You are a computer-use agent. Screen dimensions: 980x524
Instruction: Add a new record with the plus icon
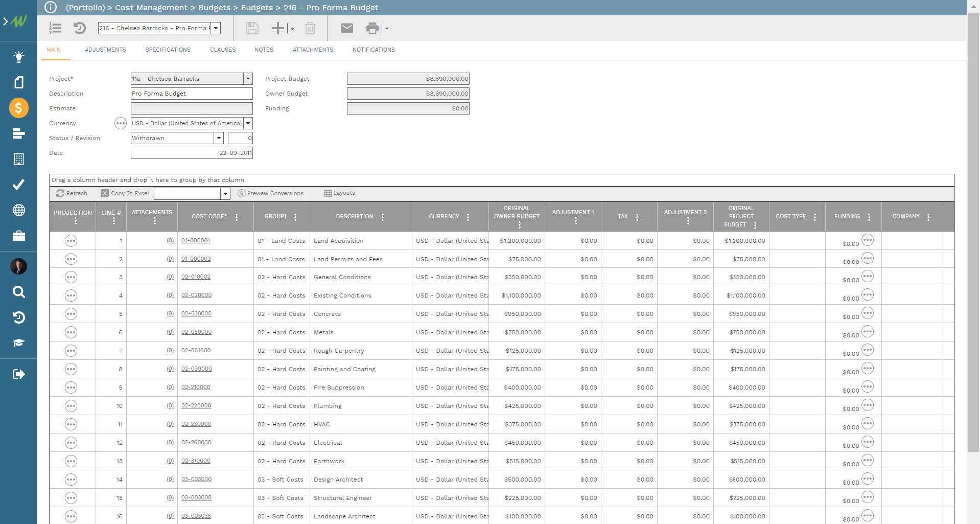(x=277, y=28)
